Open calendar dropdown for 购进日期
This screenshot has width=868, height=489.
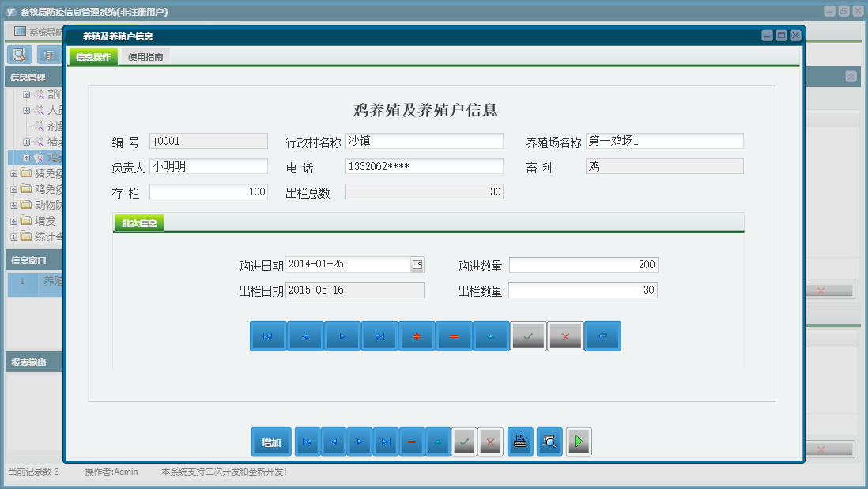point(418,265)
